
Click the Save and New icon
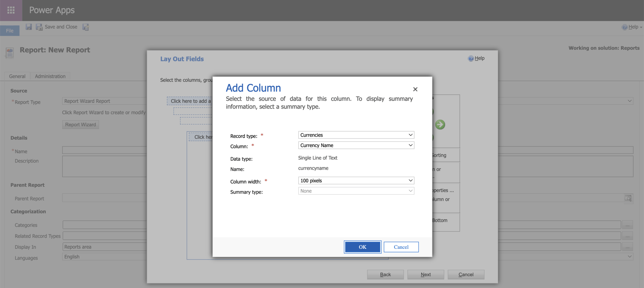pyautogui.click(x=86, y=27)
